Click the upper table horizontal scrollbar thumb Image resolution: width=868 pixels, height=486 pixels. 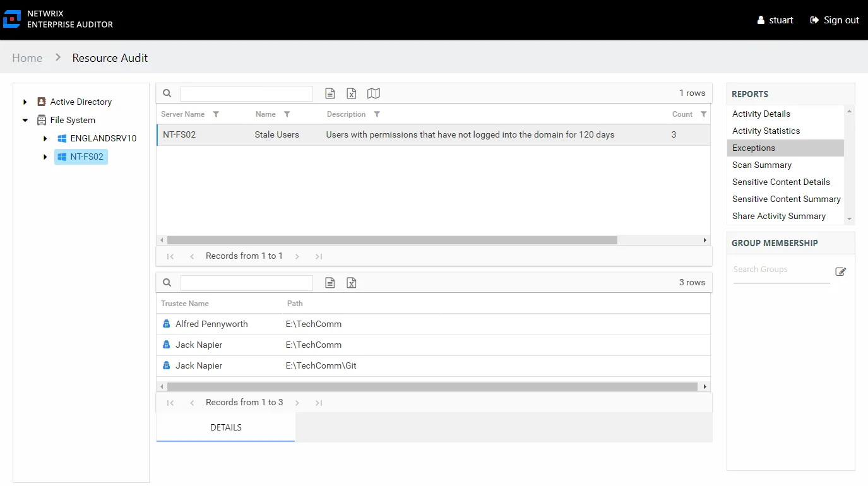pyautogui.click(x=392, y=240)
